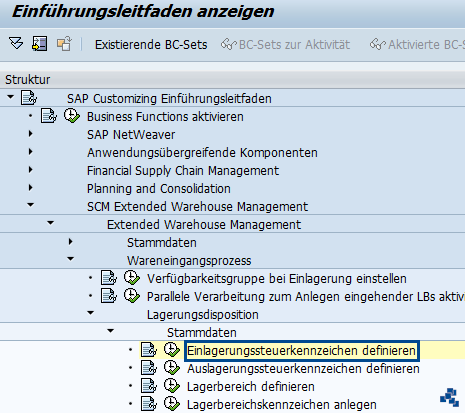Open documentation icon for Parallele Verarbeitung row
465x413 pixels.
point(109,296)
